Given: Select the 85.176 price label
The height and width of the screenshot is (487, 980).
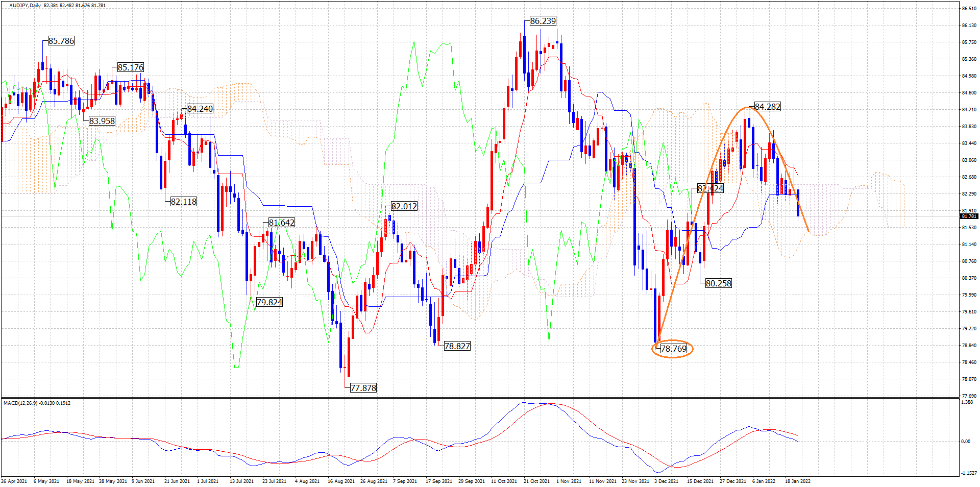Looking at the screenshot, I should pyautogui.click(x=130, y=67).
